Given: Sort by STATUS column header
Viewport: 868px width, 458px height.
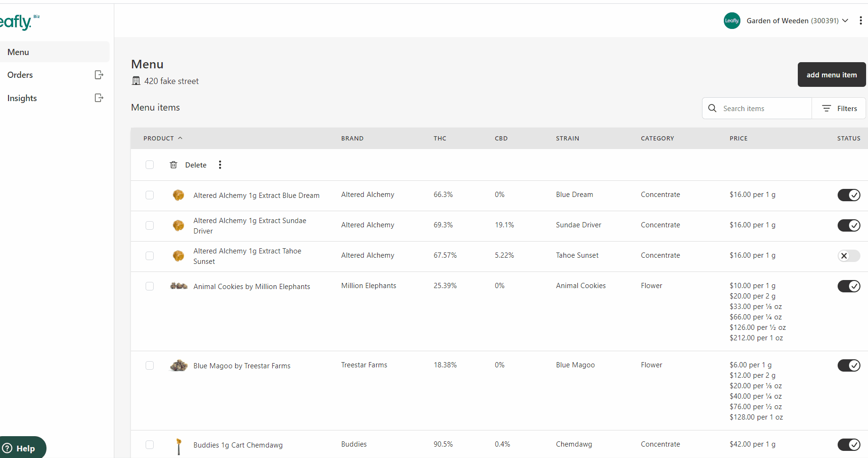Looking at the screenshot, I should 849,138.
